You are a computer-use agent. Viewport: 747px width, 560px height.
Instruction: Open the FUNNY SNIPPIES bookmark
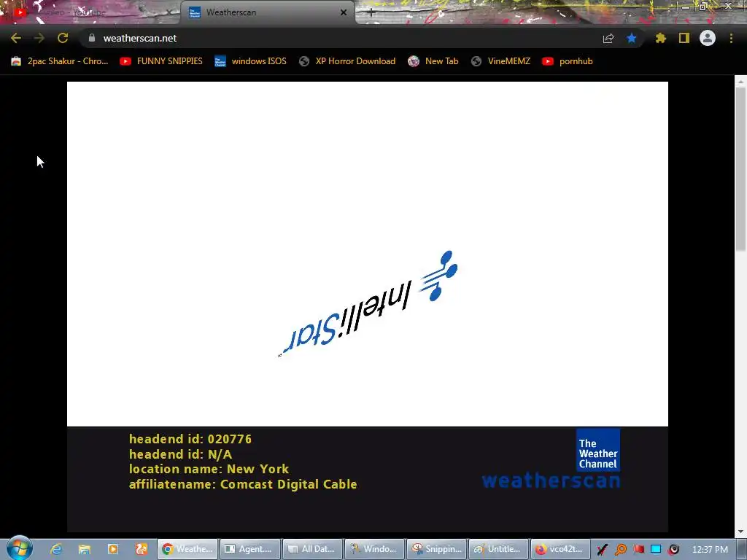tap(161, 61)
